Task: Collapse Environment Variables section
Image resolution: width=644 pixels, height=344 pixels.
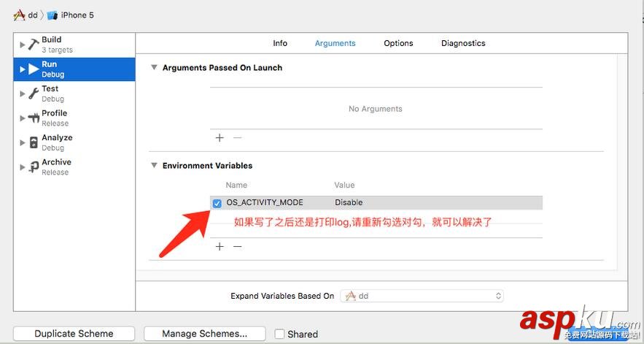Action: pyautogui.click(x=154, y=165)
